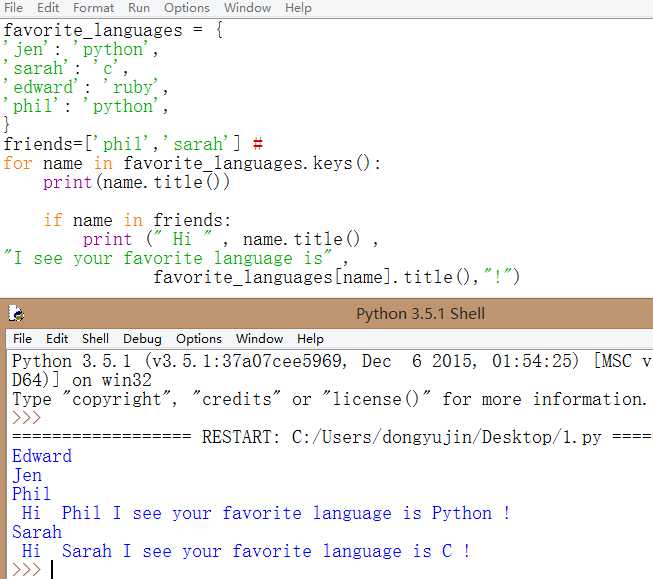
Task: Click the 'Type "copyright", "credits"' info line
Action: tap(329, 399)
